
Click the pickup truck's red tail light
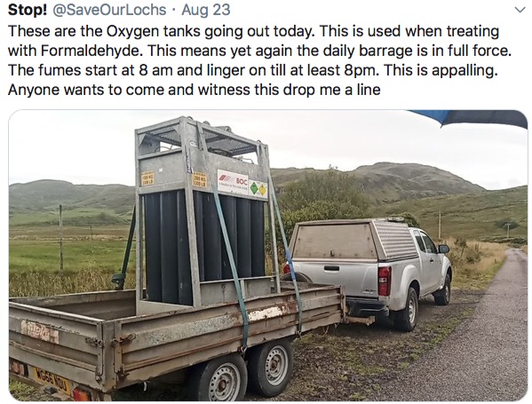[385, 281]
